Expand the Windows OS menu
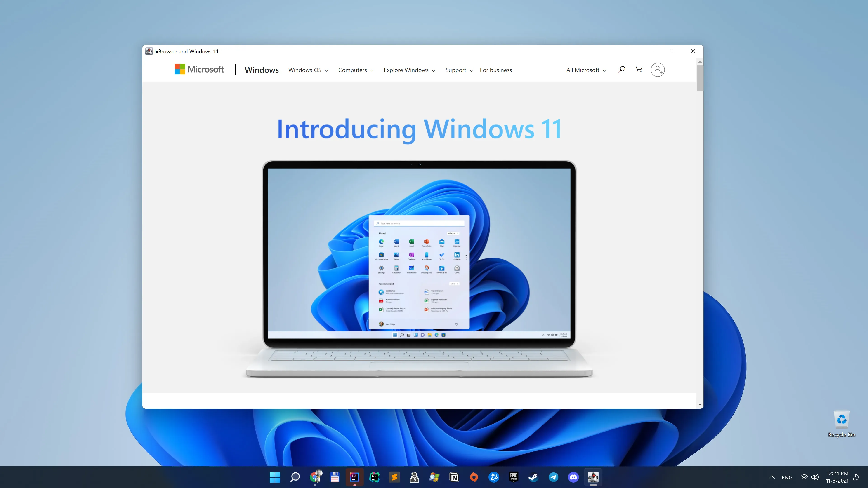Screen dimensions: 868x488 [308, 70]
